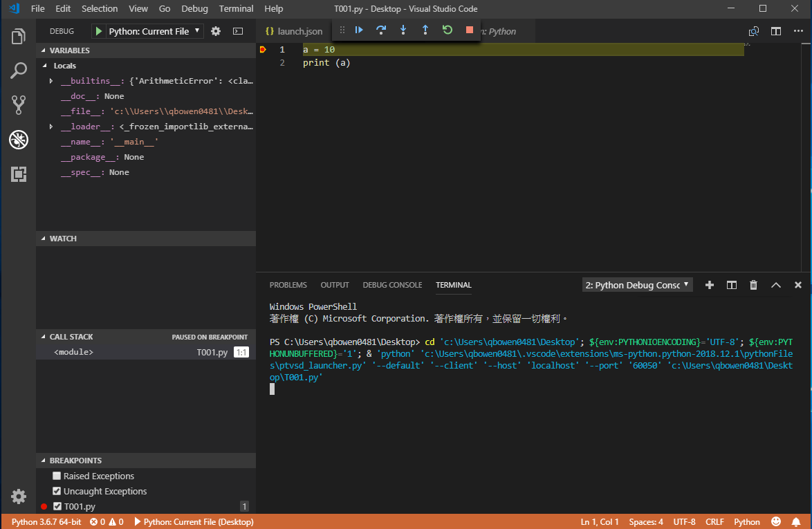Open the Extensions sidebar view
Image resolution: width=812 pixels, height=529 pixels.
19,174
